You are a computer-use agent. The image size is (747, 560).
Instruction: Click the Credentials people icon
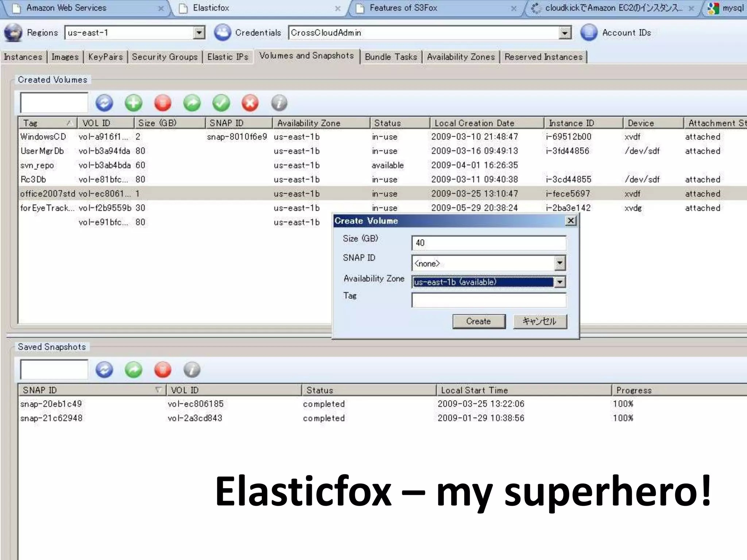pos(222,33)
